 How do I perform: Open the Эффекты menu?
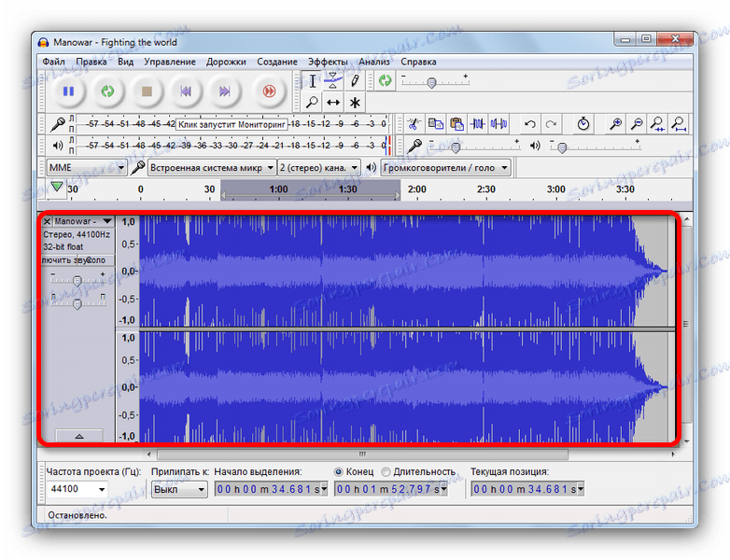(328, 62)
